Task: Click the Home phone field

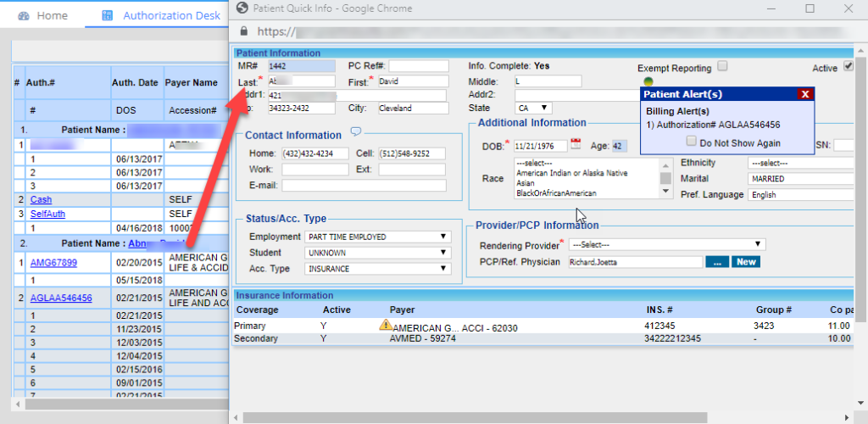Action: [315, 153]
